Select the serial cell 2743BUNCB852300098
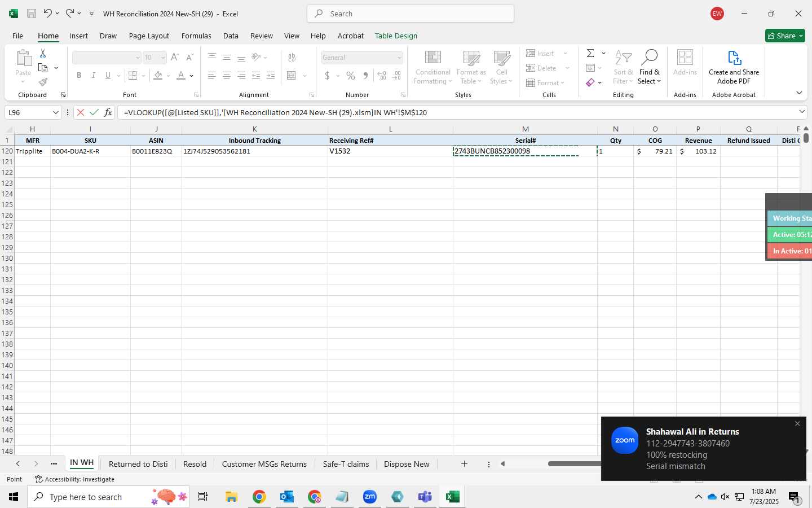Image resolution: width=812 pixels, height=508 pixels. click(525, 151)
